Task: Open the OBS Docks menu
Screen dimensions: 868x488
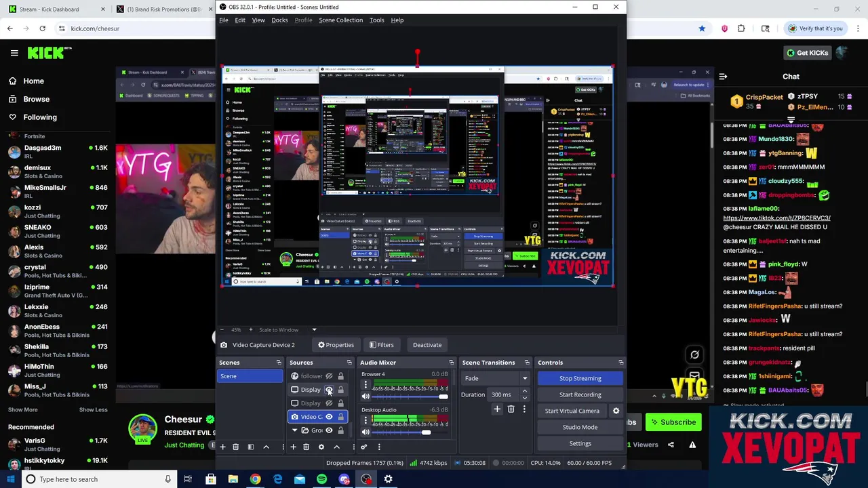Action: (x=279, y=20)
